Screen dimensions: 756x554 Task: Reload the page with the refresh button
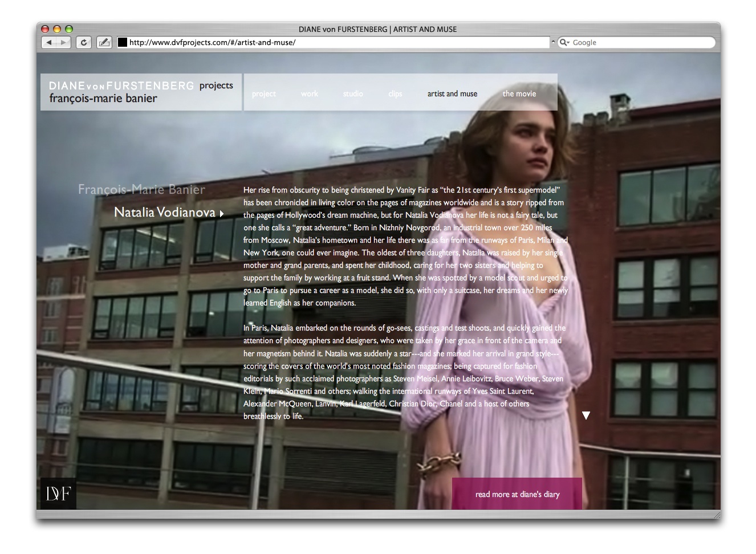[x=84, y=42]
